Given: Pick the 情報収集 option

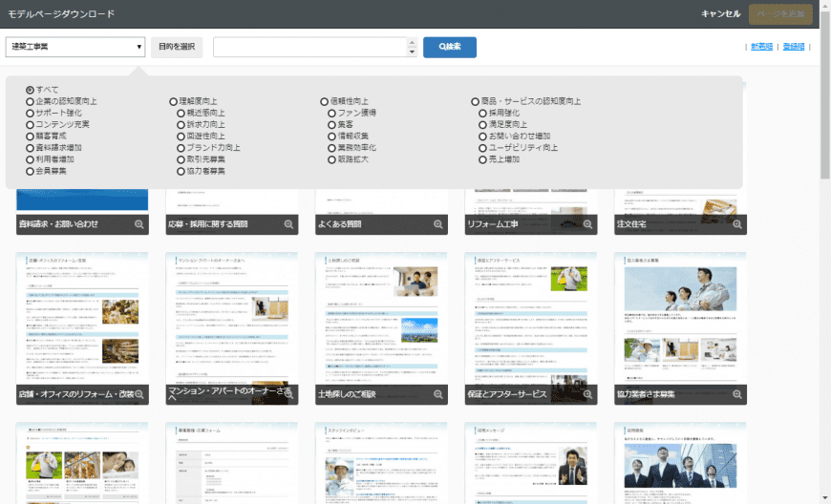Looking at the screenshot, I should click(x=331, y=136).
